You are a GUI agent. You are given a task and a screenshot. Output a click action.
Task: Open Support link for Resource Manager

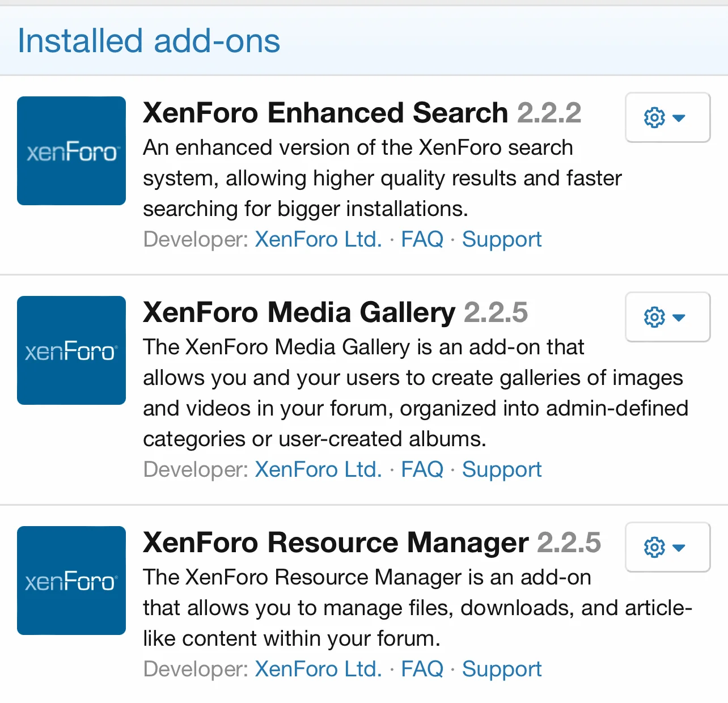click(x=501, y=669)
